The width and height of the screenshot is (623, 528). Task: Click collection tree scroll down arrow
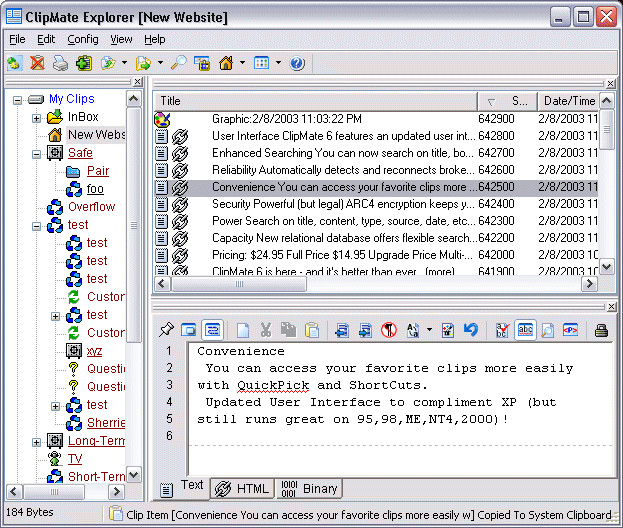[x=134, y=474]
